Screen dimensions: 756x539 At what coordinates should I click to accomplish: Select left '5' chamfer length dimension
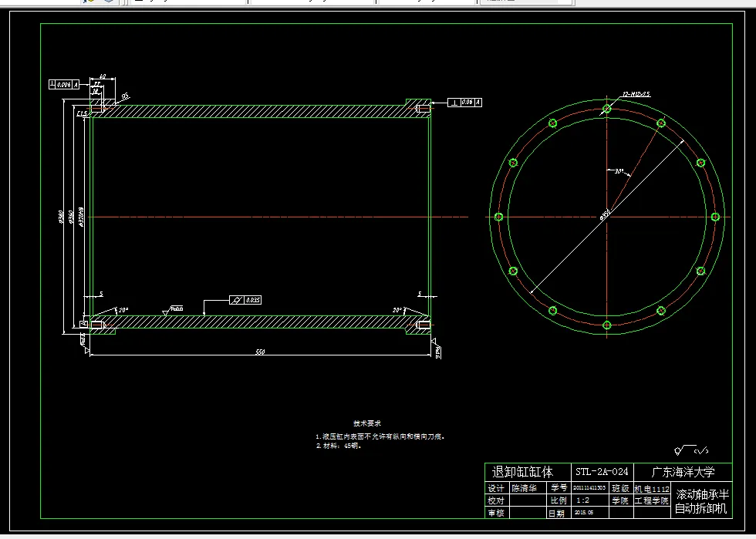tap(101, 294)
